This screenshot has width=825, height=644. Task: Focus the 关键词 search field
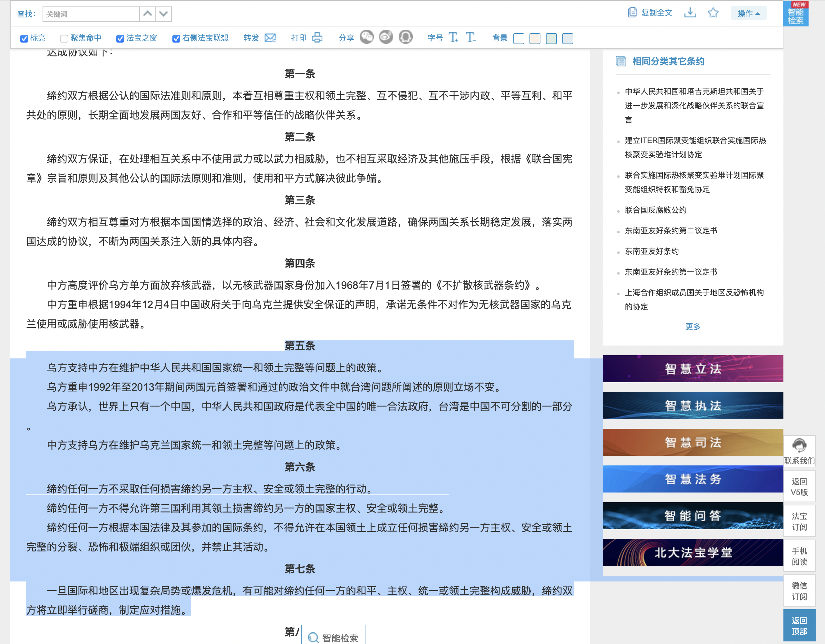click(91, 14)
